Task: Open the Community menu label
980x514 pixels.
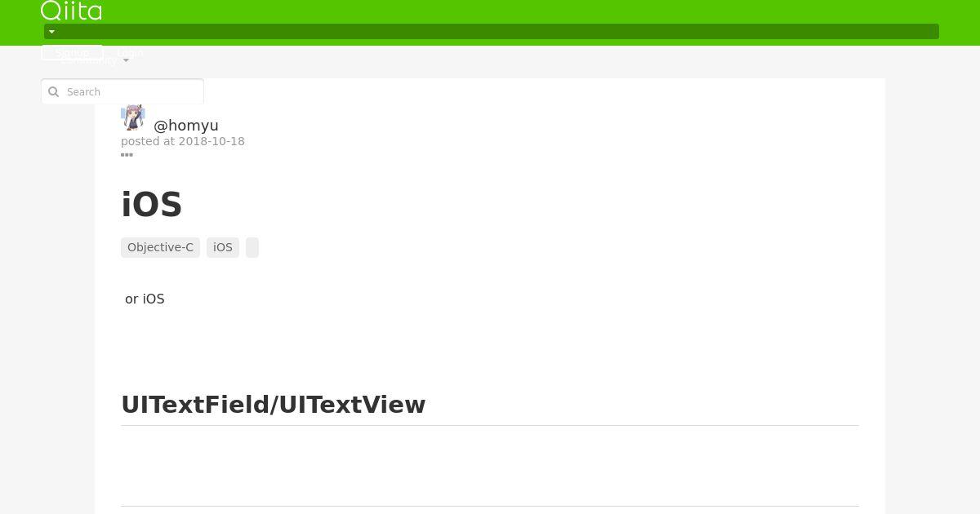Action: pyautogui.click(x=89, y=60)
